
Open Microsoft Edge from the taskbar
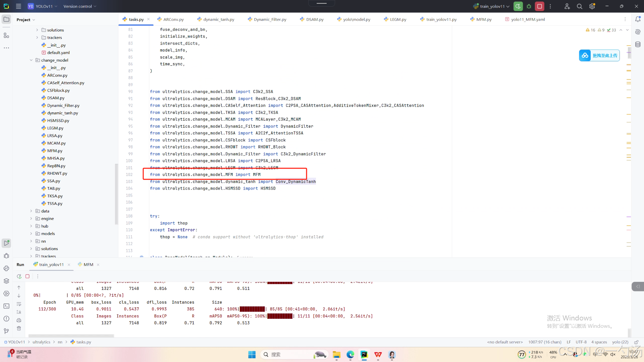click(x=350, y=355)
